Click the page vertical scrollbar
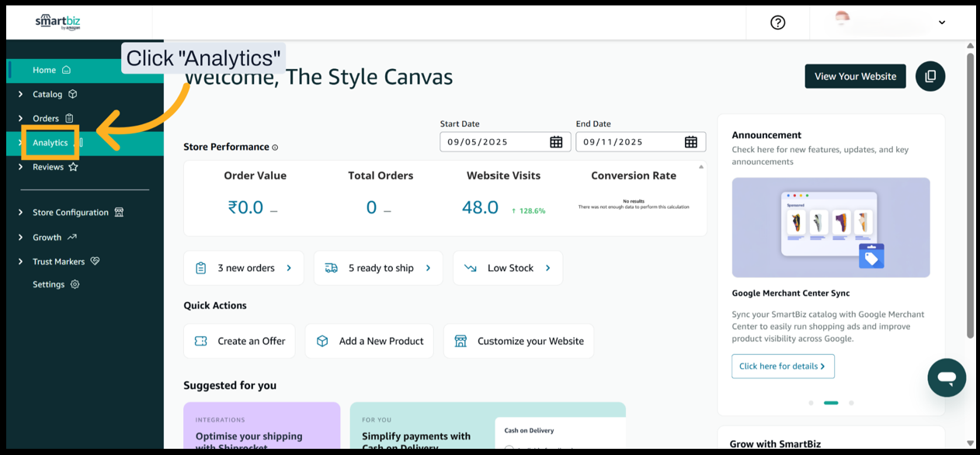Screen dimensions: 980x455 970,194
